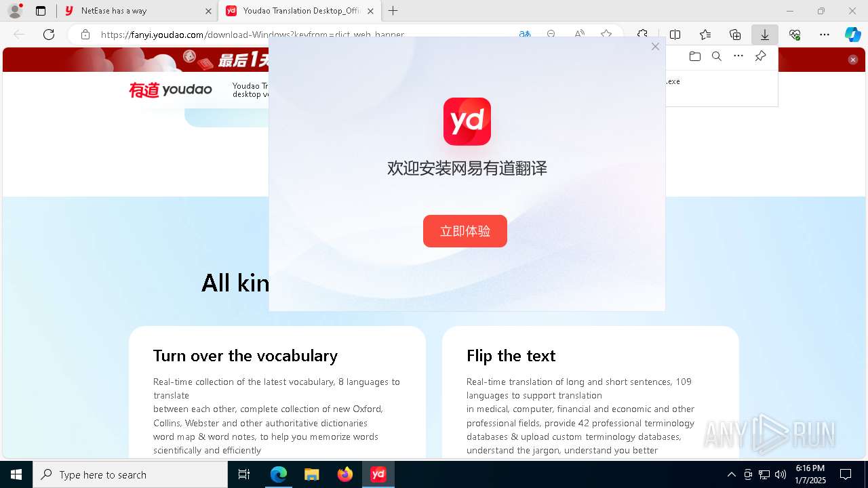Close the Youdao Translation Desktop tab

pos(370,11)
